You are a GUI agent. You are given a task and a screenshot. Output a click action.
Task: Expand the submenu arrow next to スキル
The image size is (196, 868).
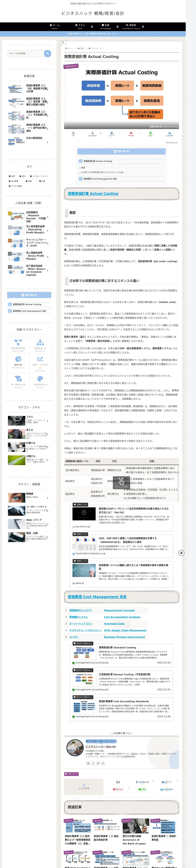click(92, 27)
